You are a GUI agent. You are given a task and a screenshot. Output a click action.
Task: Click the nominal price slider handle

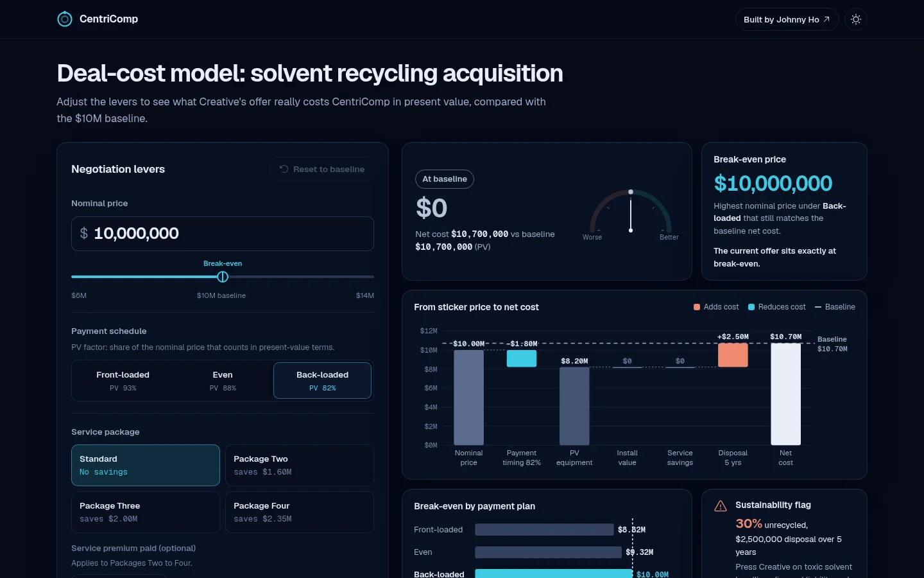click(223, 277)
